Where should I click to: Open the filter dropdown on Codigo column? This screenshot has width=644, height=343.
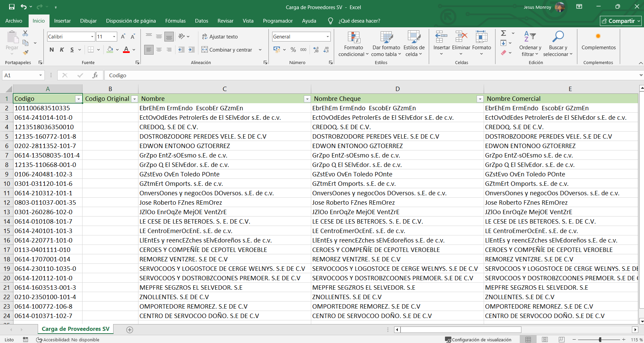pos(78,99)
